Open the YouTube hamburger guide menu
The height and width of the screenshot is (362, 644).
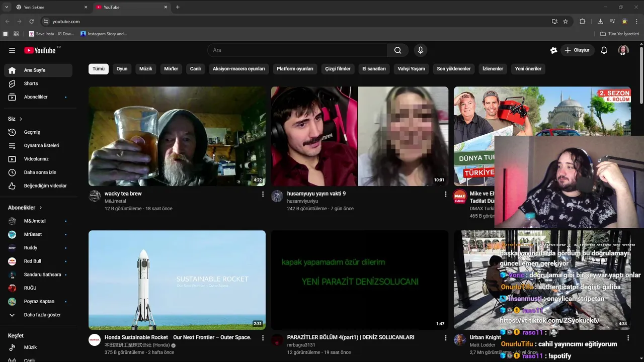(x=12, y=50)
